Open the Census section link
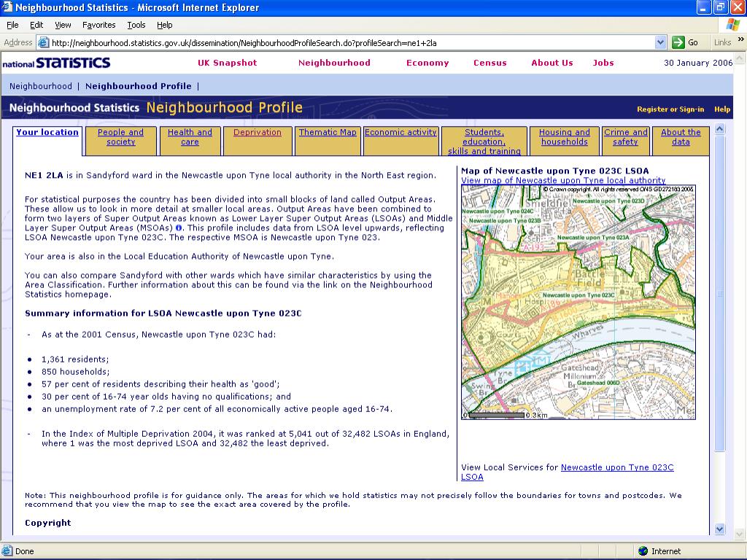Viewport: 747px width, 560px height. coord(489,63)
